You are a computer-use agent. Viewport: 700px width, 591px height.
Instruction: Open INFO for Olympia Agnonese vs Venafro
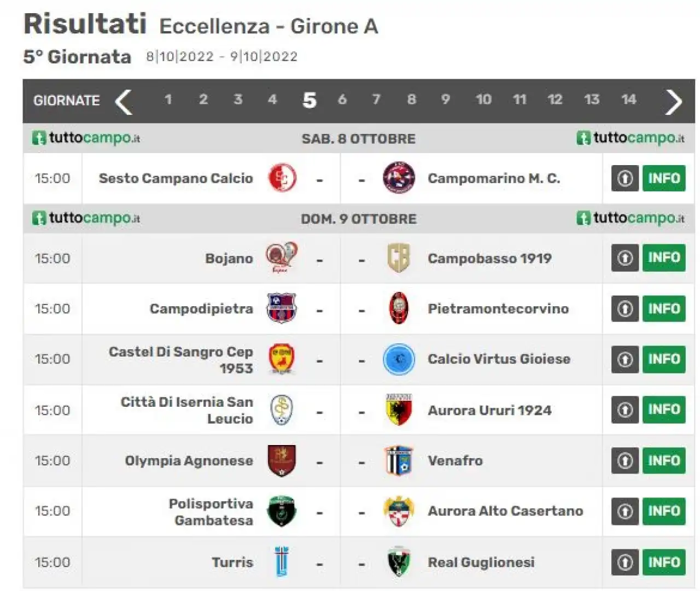[664, 460]
